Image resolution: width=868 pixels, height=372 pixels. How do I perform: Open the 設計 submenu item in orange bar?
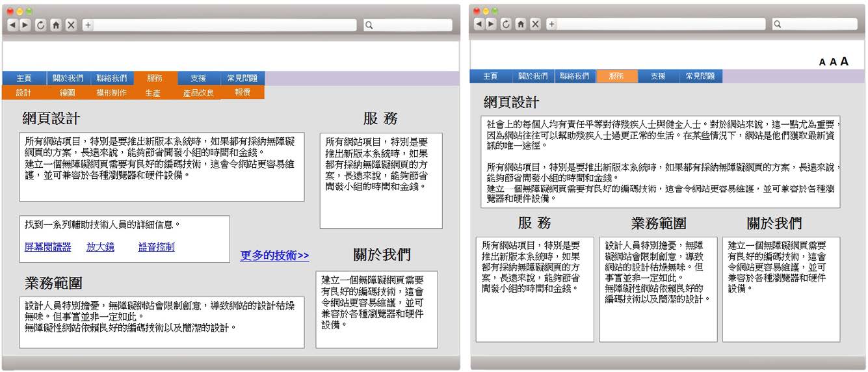[x=23, y=93]
